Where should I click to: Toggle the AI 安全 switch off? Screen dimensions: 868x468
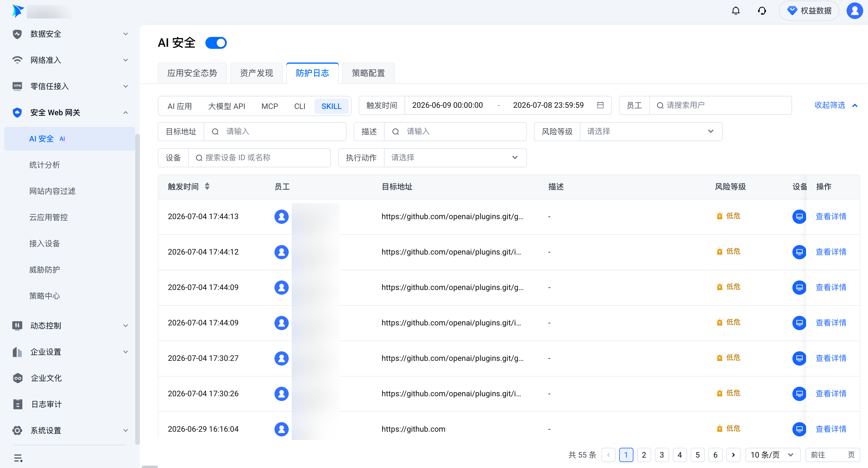[216, 43]
